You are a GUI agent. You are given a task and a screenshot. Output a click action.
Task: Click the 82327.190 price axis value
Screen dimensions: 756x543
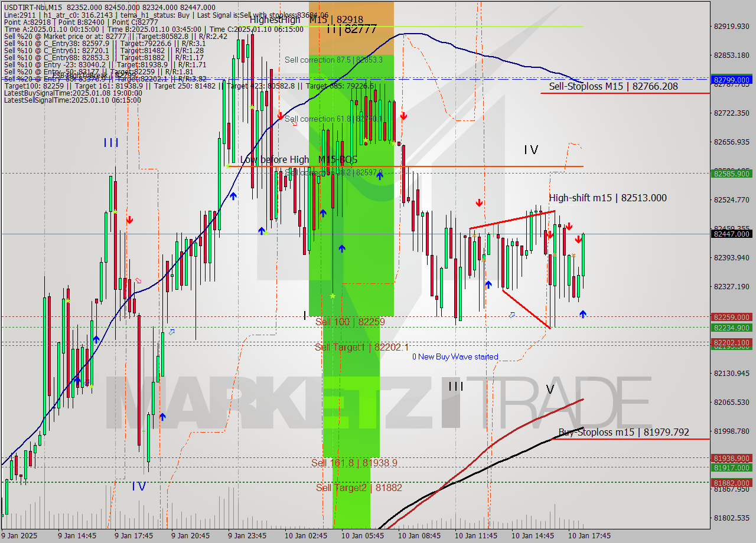click(732, 286)
